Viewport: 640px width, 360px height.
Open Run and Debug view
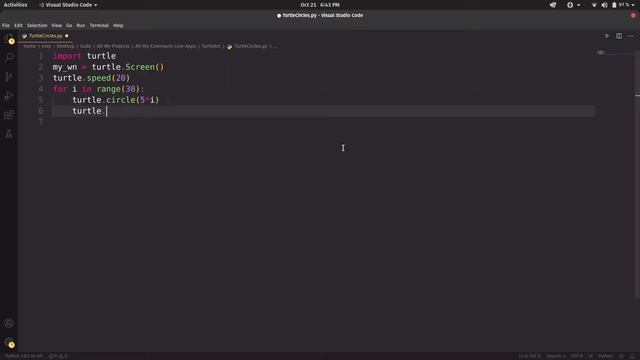(x=9, y=96)
